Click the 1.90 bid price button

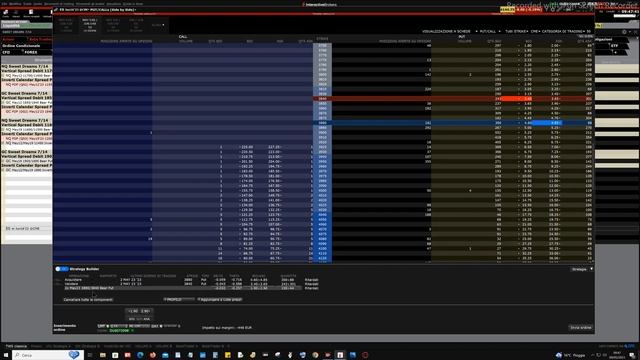pyautogui.click(x=132, y=311)
